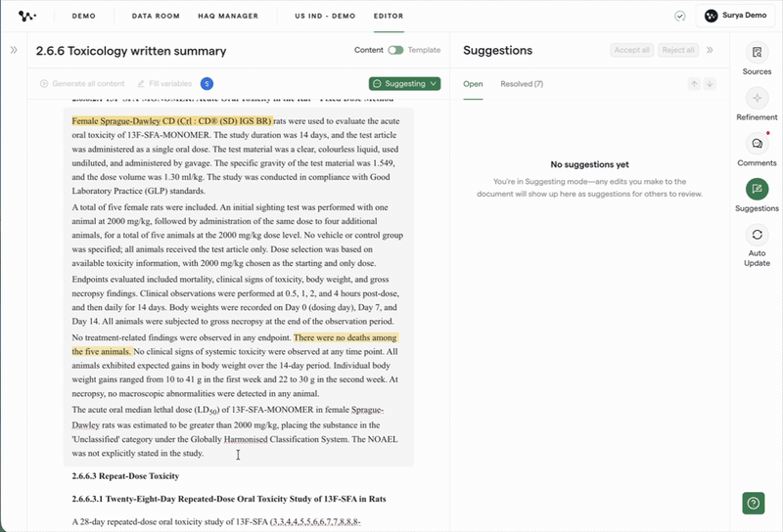
Task: Click highlighted 'There were no deaths among'
Action: pos(345,337)
